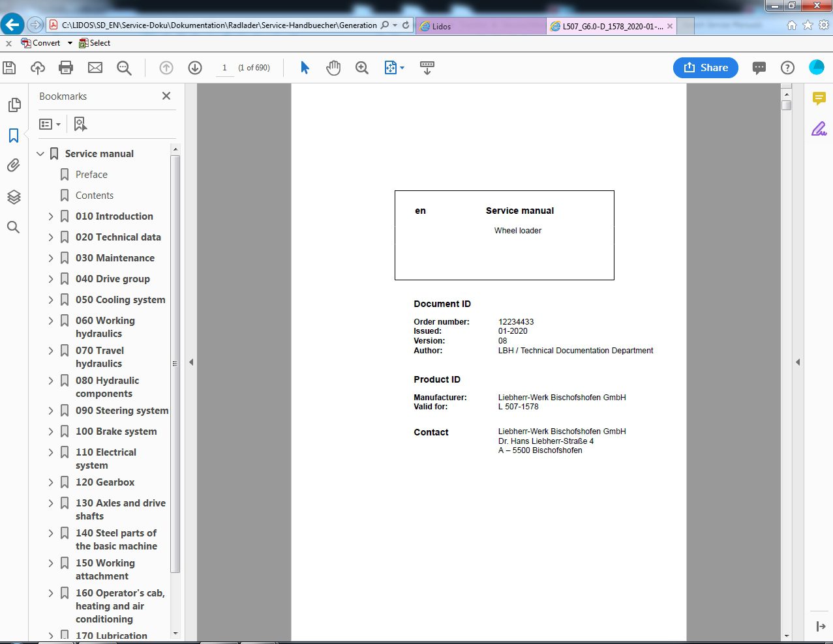The image size is (833, 644).
Task: Click the scrolling mode keyboard icon
Action: pyautogui.click(x=427, y=68)
